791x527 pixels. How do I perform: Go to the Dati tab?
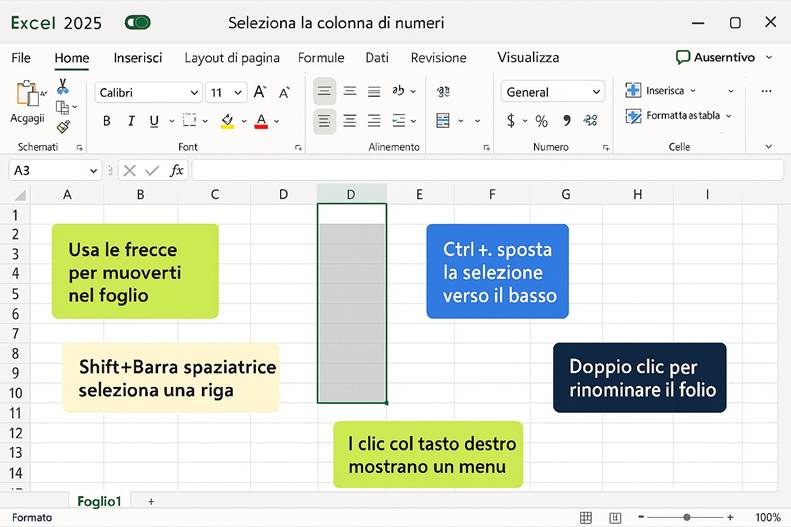[377, 58]
